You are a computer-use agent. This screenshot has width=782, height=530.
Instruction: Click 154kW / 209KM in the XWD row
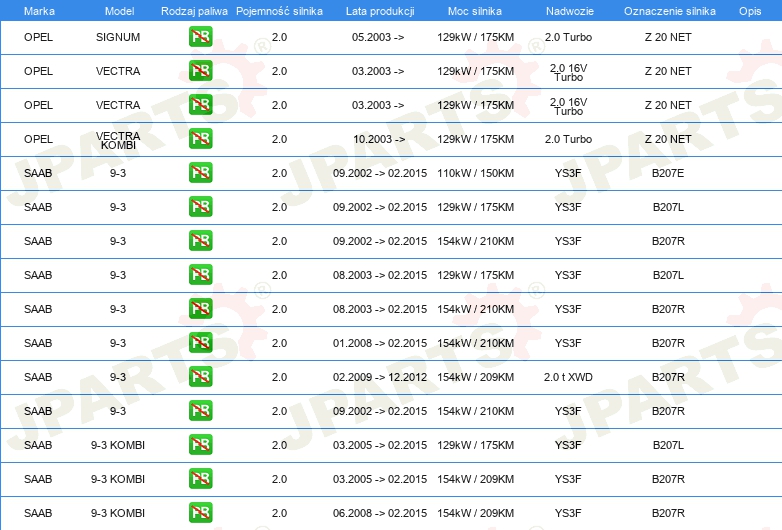click(x=475, y=377)
